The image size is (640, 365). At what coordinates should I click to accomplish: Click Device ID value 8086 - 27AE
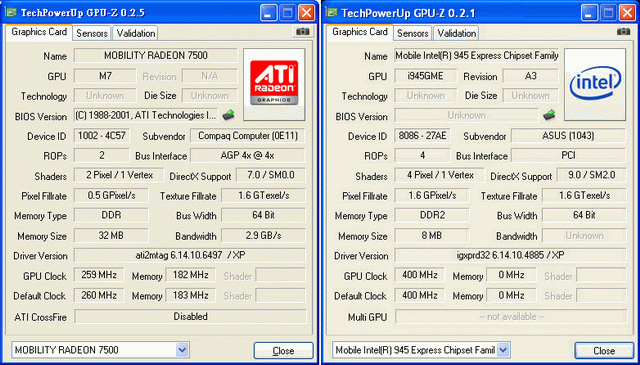[x=422, y=136]
